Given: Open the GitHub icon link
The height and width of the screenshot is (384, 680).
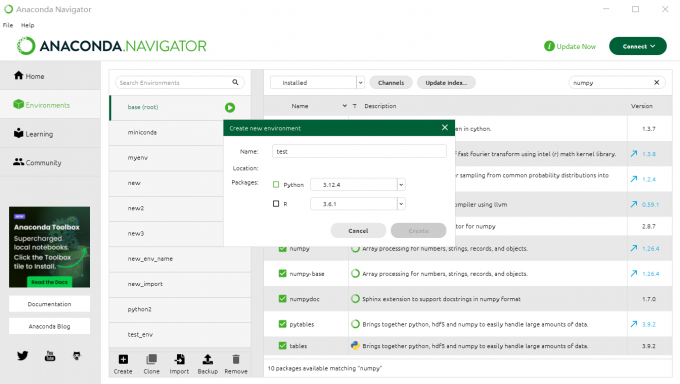Looking at the screenshot, I should click(x=77, y=356).
